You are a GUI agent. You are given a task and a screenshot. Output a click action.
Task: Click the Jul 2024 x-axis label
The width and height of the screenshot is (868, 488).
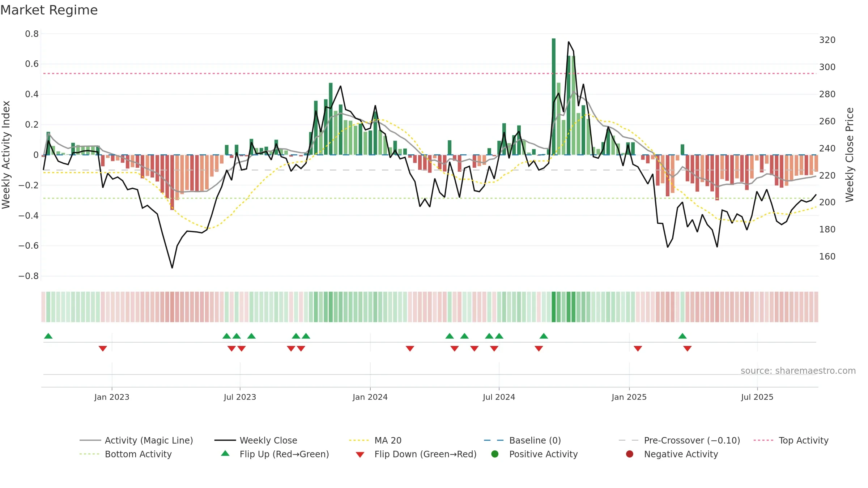[499, 397]
